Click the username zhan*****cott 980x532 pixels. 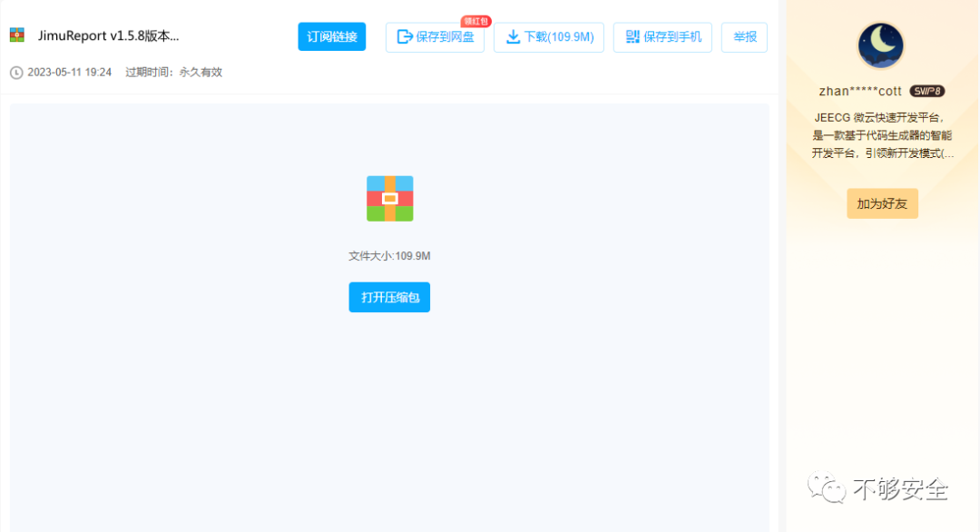[860, 92]
